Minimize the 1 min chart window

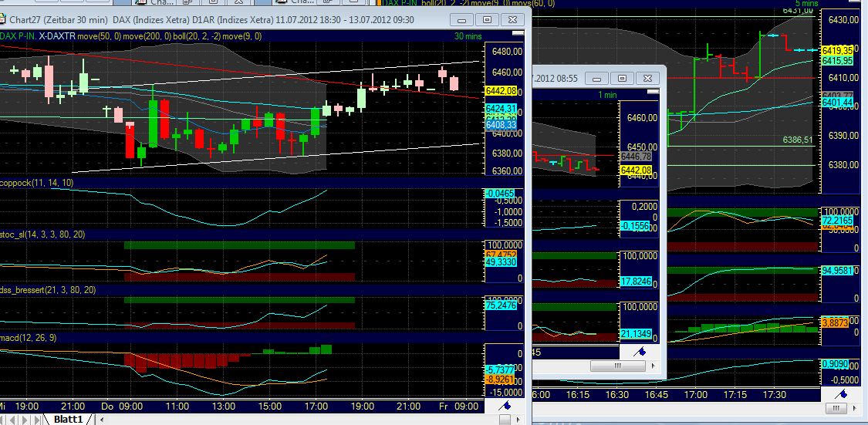point(596,79)
